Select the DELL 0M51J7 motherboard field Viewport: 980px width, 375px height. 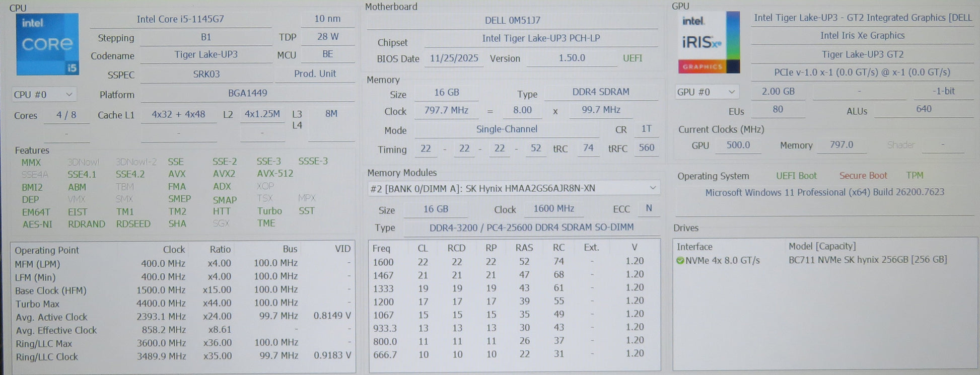pos(512,20)
